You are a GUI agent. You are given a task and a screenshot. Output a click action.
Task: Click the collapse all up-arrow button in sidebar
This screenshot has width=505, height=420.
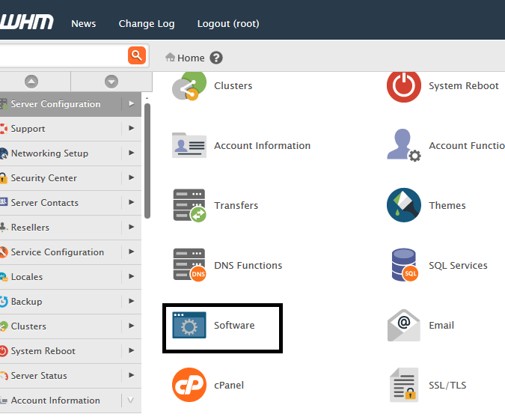coord(31,82)
